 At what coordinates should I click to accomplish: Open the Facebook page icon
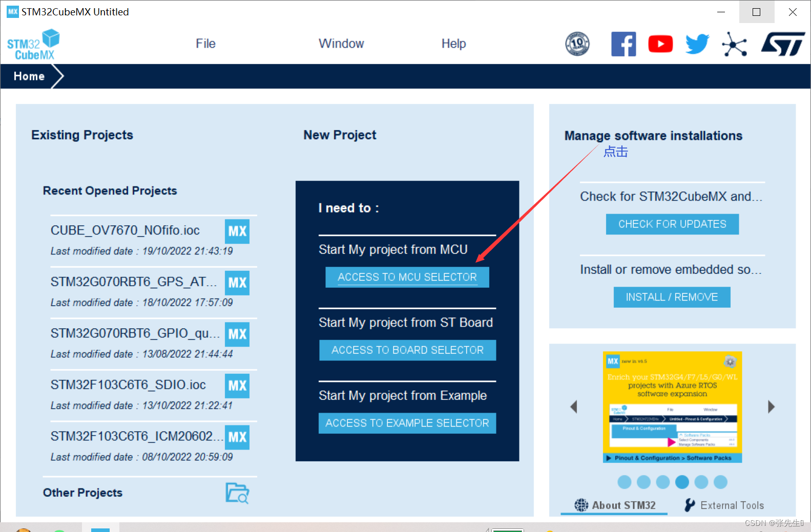tap(623, 44)
